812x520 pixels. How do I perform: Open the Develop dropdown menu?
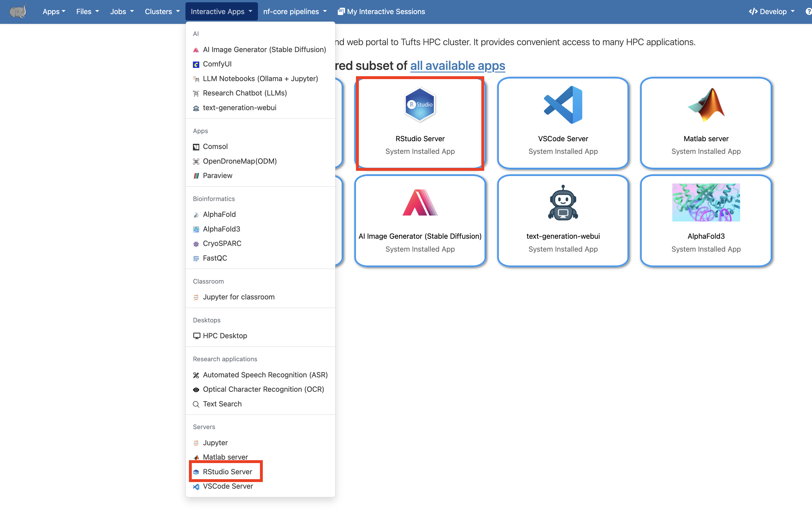point(771,11)
